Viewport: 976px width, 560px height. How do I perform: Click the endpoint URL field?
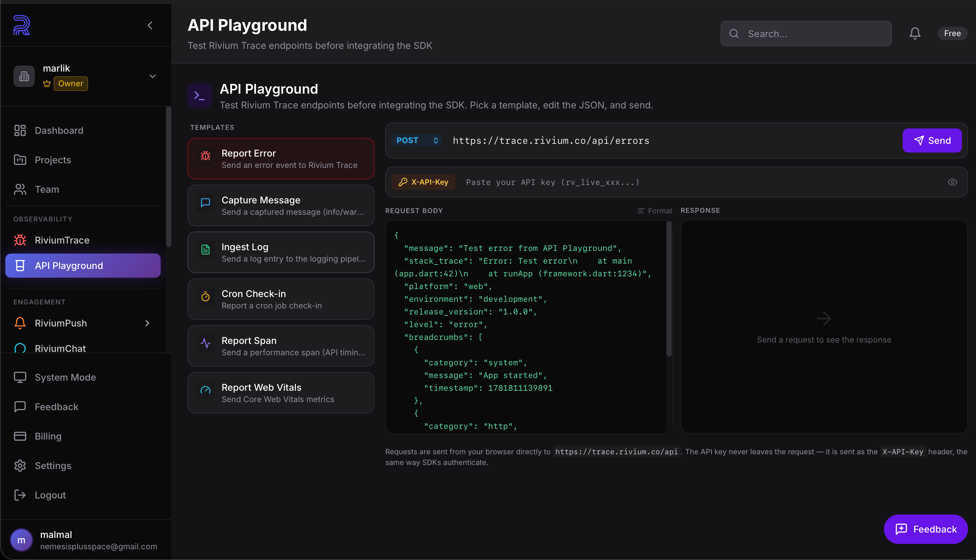(673, 141)
